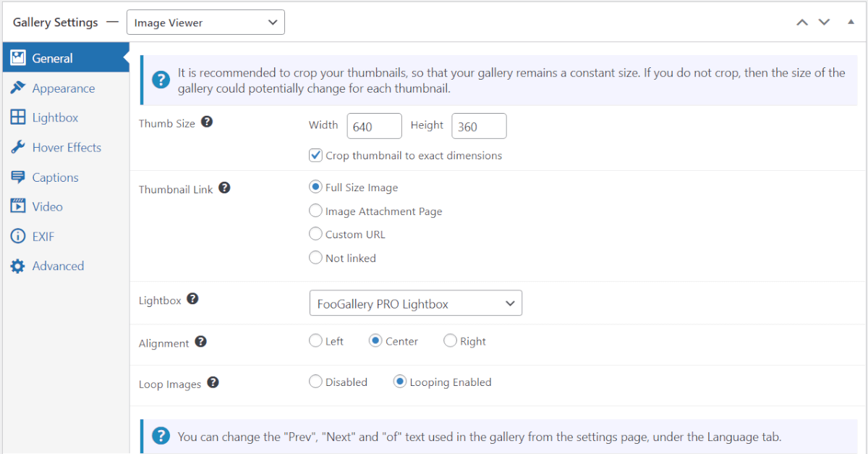The image size is (868, 454).
Task: Go to the Video tab
Action: coord(66,206)
